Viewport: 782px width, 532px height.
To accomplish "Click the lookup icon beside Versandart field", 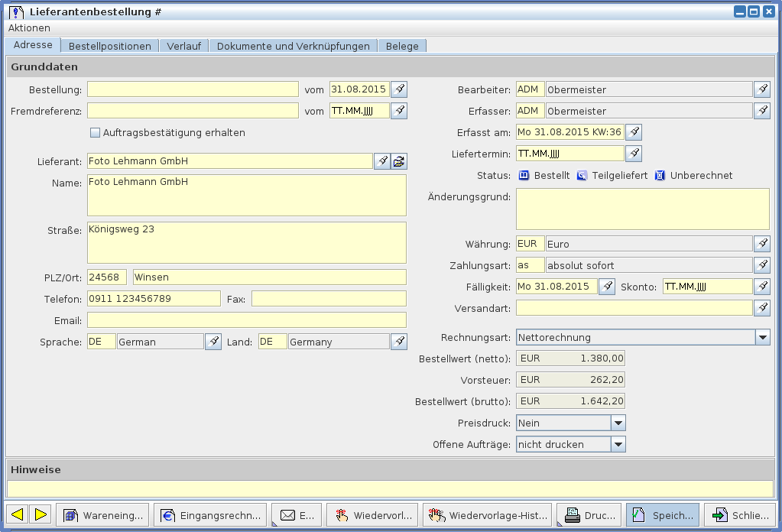I will pos(761,308).
